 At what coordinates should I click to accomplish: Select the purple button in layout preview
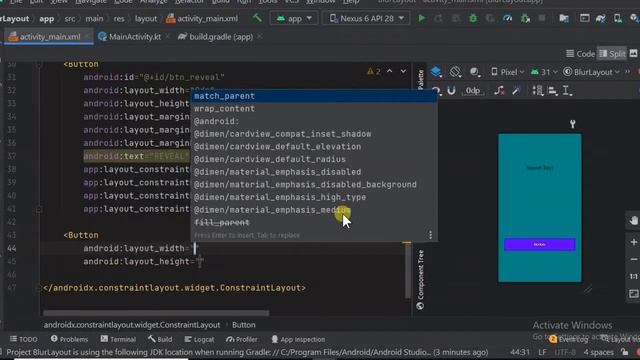click(x=540, y=244)
